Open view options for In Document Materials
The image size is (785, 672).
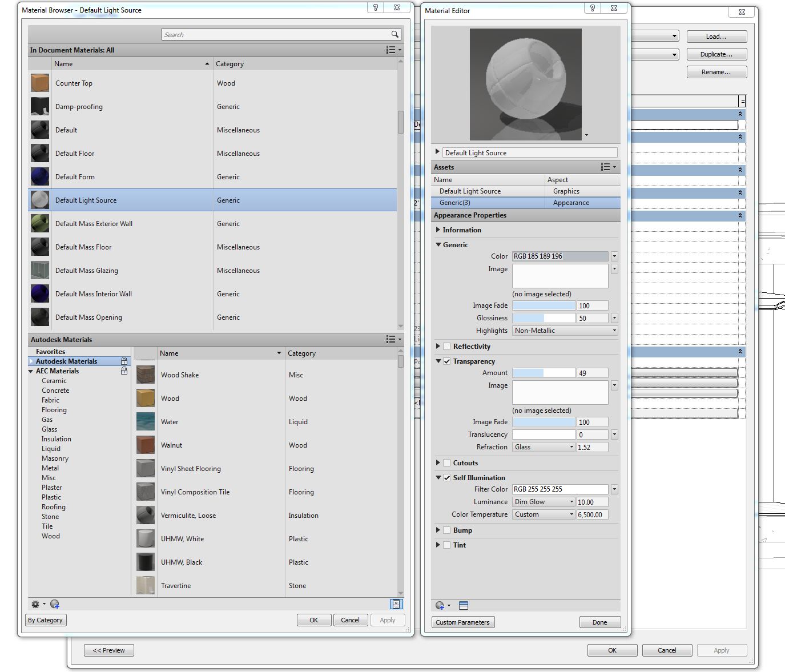point(392,50)
